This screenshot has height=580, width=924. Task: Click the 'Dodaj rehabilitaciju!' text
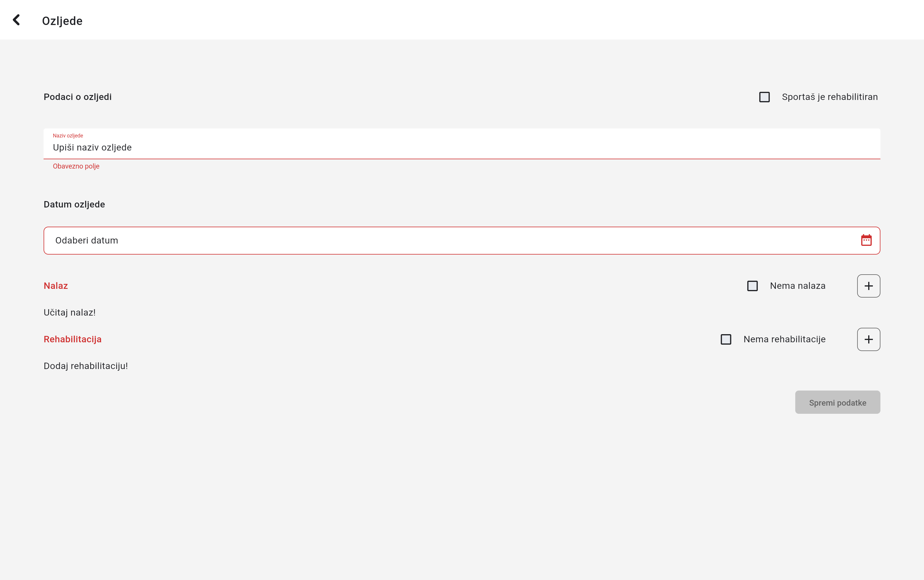pos(85,366)
